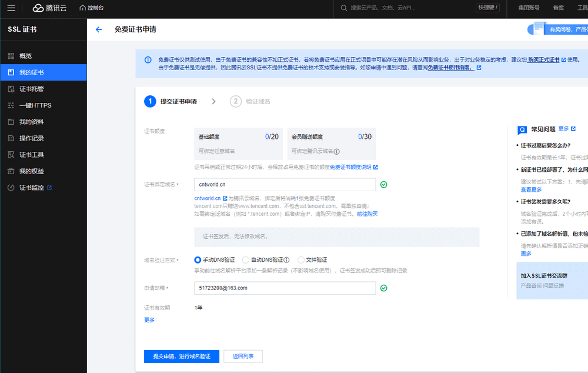Open 操作记录 menu item
Image resolution: width=588 pixels, height=373 pixels.
31,138
